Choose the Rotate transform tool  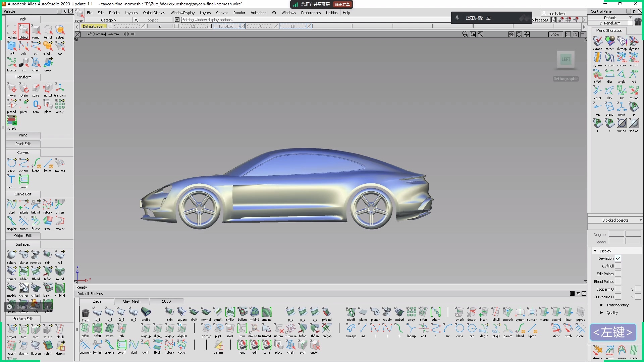(x=24, y=89)
